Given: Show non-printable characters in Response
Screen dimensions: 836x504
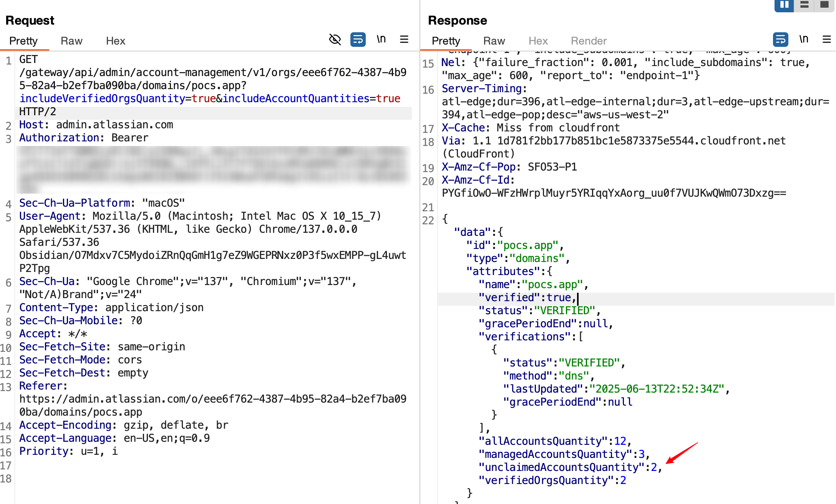Looking at the screenshot, I should tap(803, 39).
